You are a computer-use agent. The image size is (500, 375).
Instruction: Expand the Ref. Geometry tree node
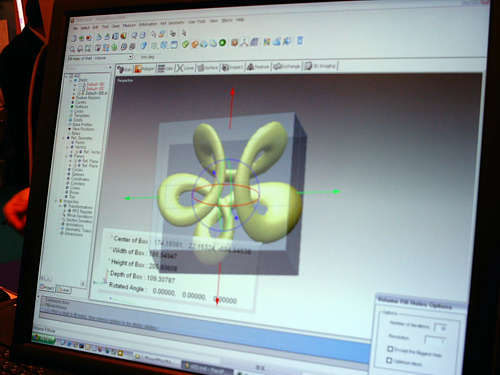click(x=64, y=138)
